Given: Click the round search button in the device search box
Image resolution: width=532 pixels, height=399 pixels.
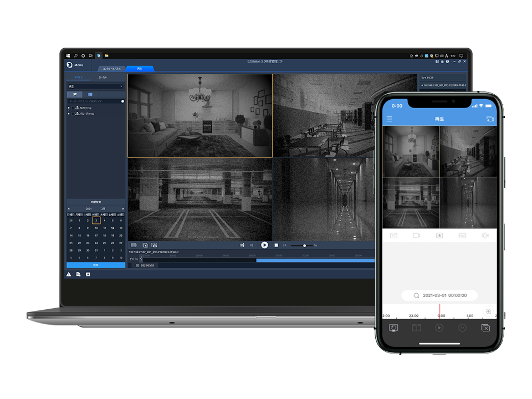Looking at the screenshot, I should [x=122, y=101].
